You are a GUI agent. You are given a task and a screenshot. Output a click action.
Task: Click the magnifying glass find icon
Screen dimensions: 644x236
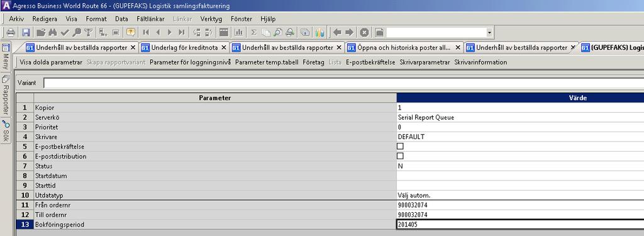click(x=76, y=33)
